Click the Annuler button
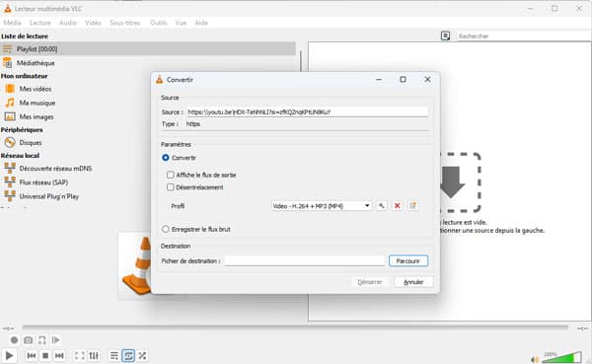Image resolution: width=592 pixels, height=364 pixels. 413,282
